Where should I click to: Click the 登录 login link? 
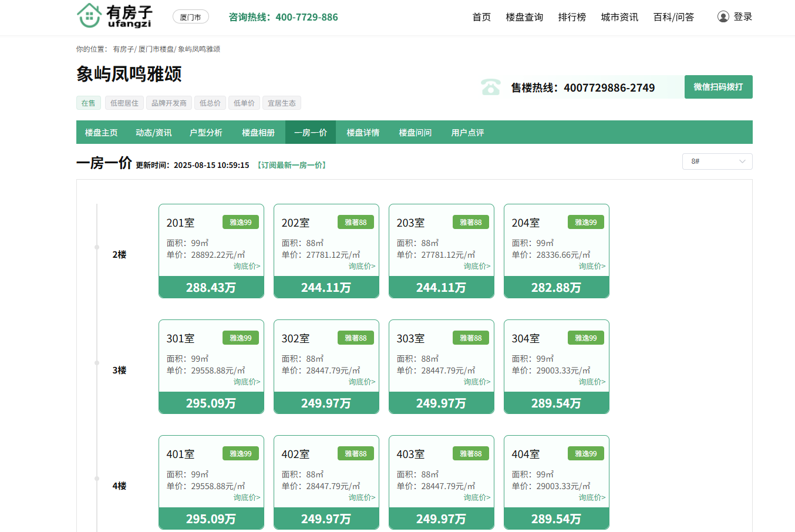pos(743,17)
